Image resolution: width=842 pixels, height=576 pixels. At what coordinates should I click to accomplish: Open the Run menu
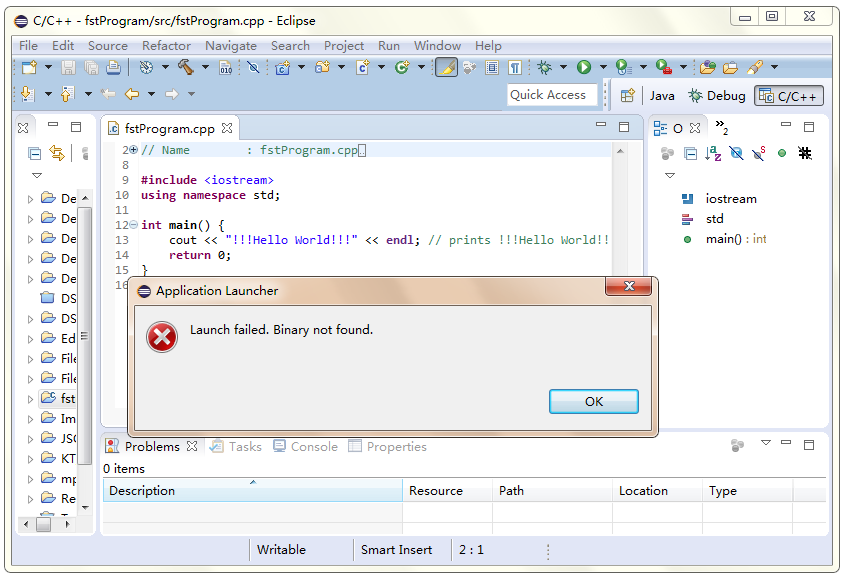(389, 46)
